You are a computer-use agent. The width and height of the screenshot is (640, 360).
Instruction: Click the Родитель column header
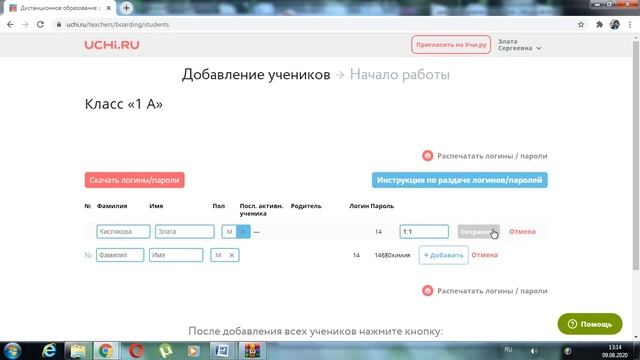coord(306,206)
